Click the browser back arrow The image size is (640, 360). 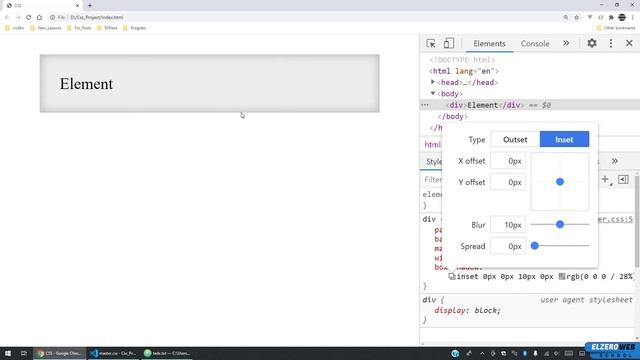tap(7, 17)
